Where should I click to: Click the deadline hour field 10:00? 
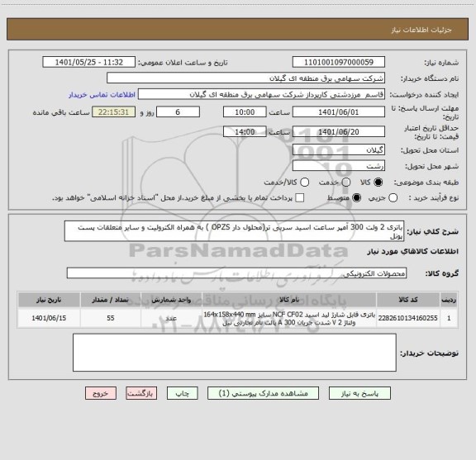(x=245, y=112)
